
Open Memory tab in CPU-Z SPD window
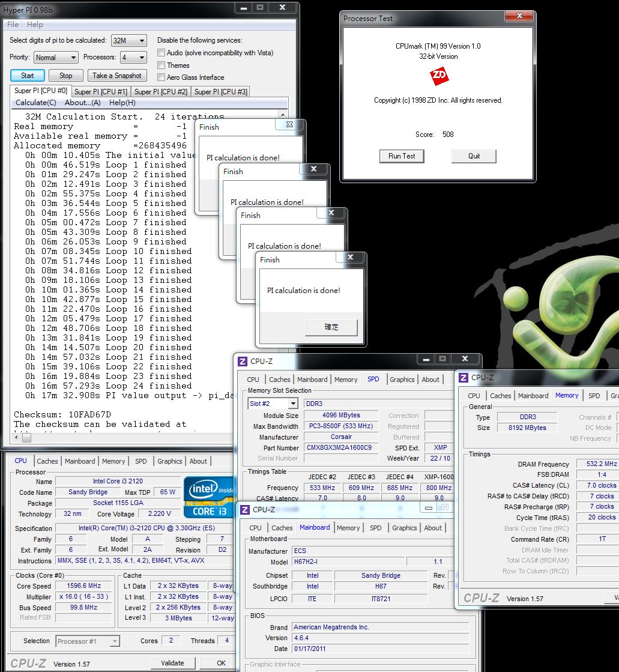[x=346, y=380]
